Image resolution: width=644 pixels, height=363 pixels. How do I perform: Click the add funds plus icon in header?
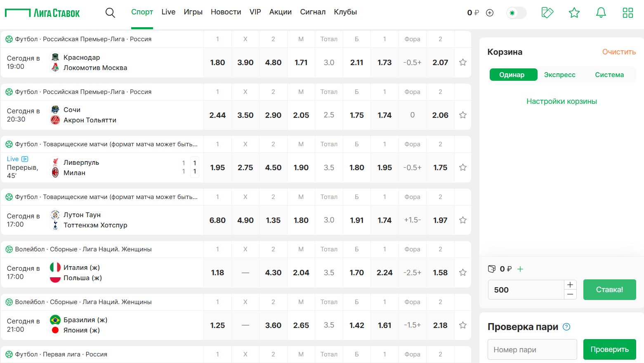[490, 13]
